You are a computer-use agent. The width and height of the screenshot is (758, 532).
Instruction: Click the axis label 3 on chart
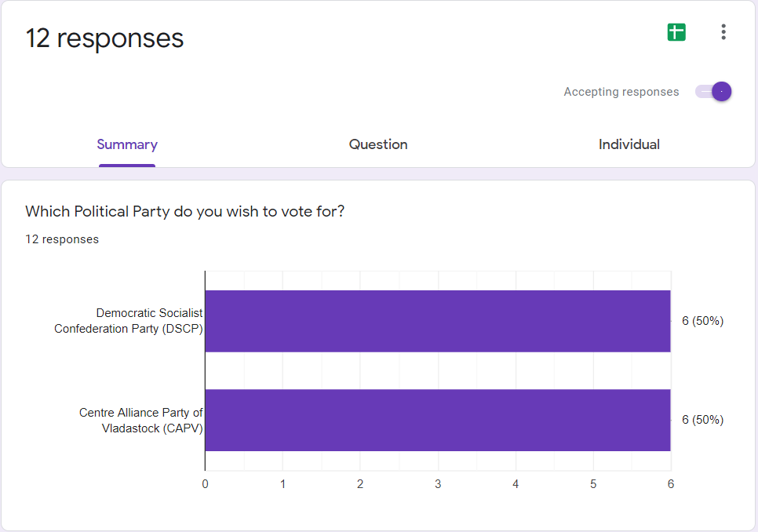[x=438, y=484]
